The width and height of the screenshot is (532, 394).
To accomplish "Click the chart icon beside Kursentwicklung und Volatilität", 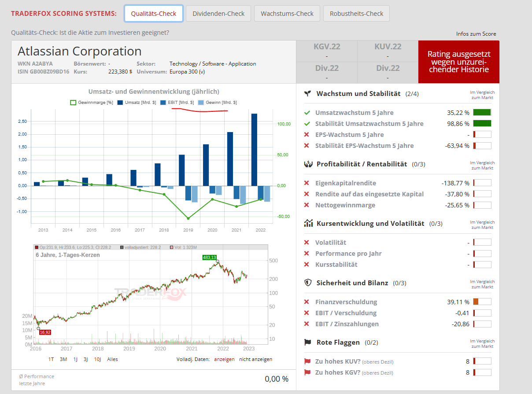I will tap(308, 224).
